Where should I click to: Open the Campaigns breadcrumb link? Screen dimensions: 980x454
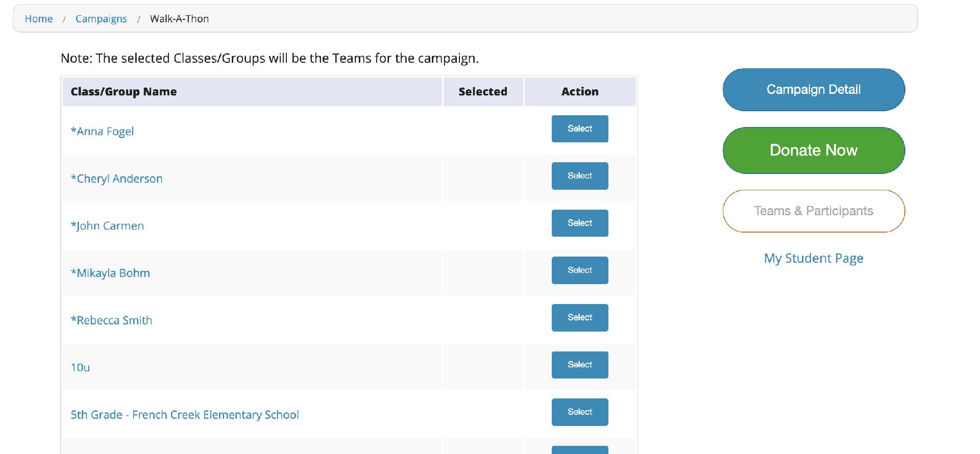(x=101, y=19)
